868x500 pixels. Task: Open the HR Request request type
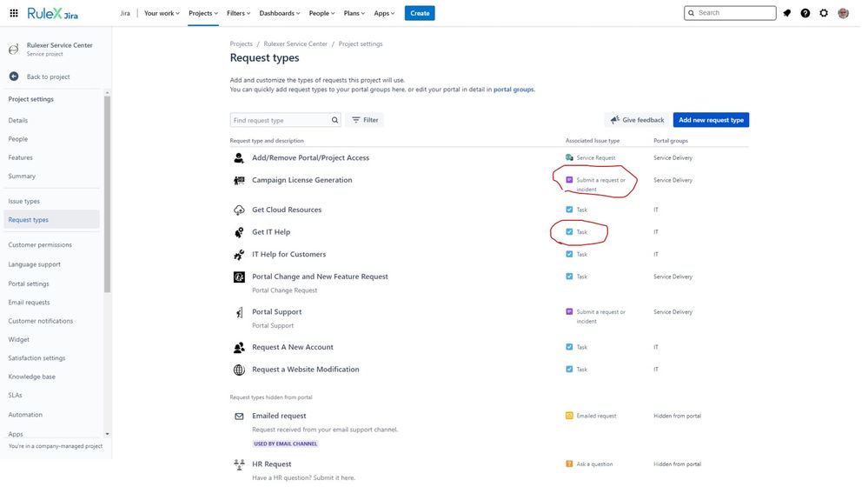[272, 464]
